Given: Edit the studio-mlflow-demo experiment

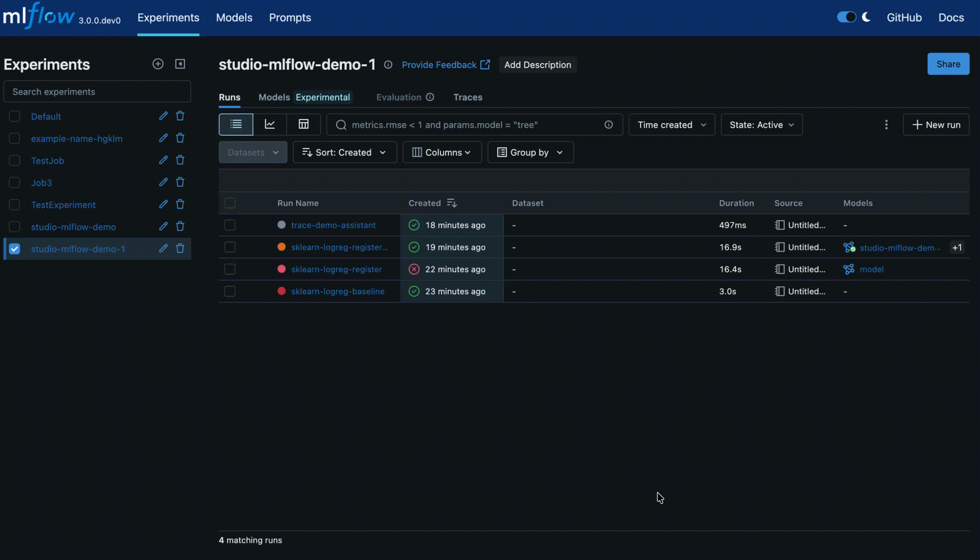Looking at the screenshot, I should point(163,226).
